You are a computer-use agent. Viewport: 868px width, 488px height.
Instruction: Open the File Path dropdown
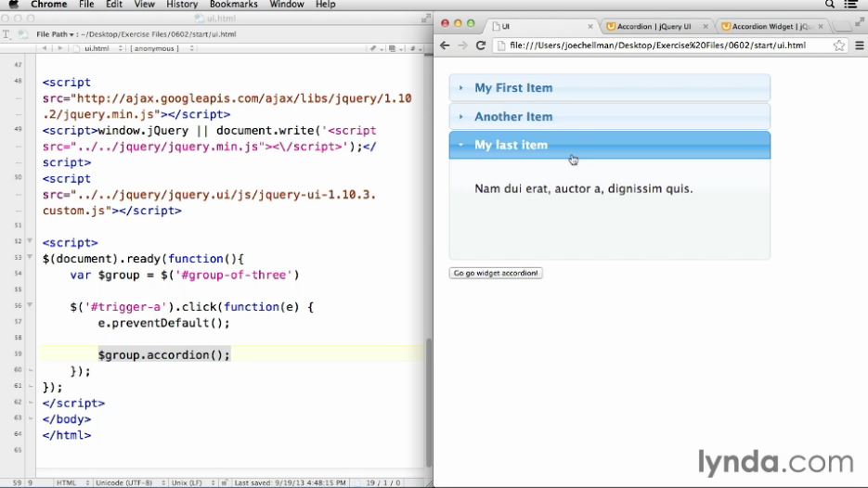point(56,34)
